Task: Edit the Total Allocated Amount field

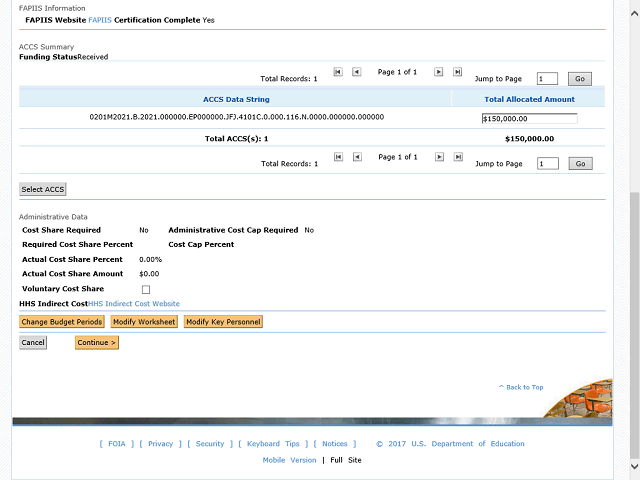Action: click(529, 119)
